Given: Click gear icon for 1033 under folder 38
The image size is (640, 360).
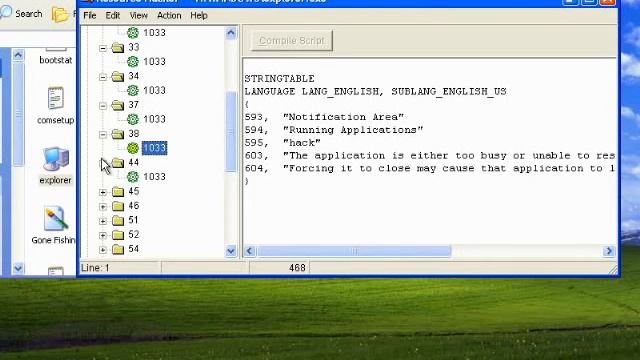Looking at the screenshot, I should click(133, 148).
